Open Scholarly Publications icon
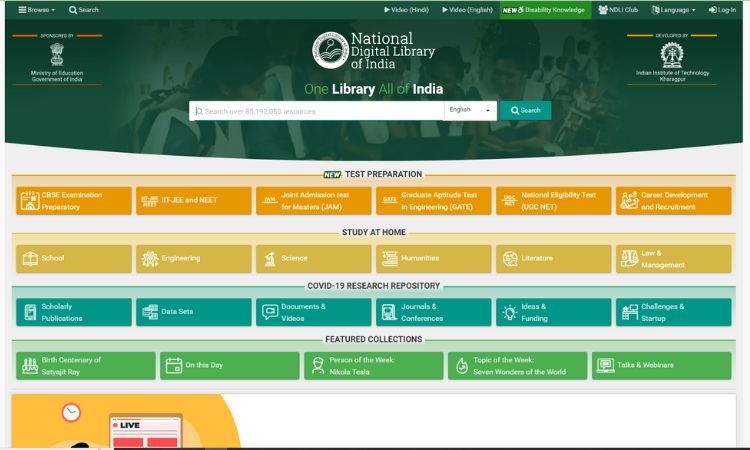The image size is (750, 450). 30,312
